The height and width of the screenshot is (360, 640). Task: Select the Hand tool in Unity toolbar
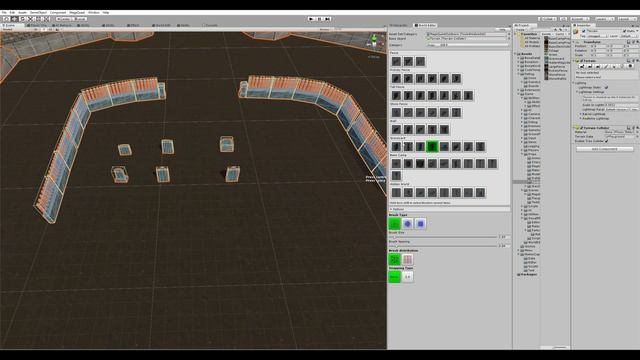point(7,19)
